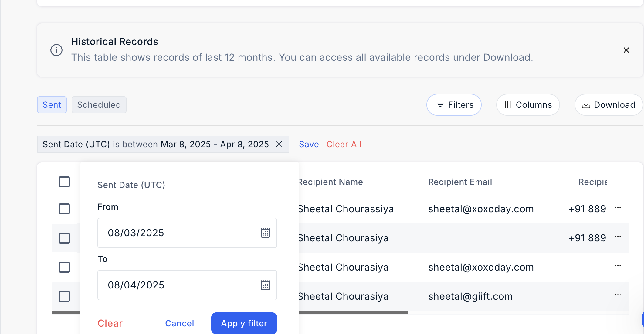Remove the Sent Date filter chip

279,144
